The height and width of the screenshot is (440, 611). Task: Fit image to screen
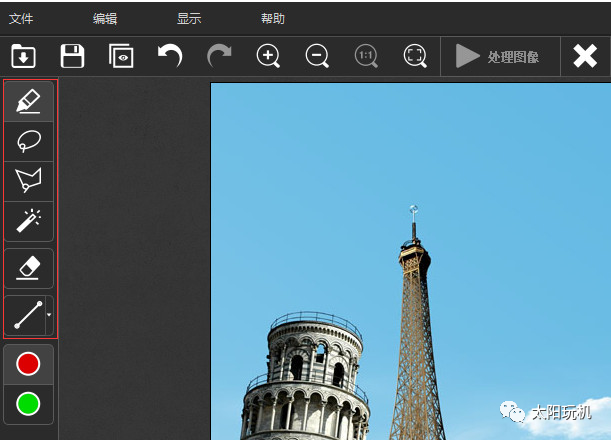coord(415,56)
